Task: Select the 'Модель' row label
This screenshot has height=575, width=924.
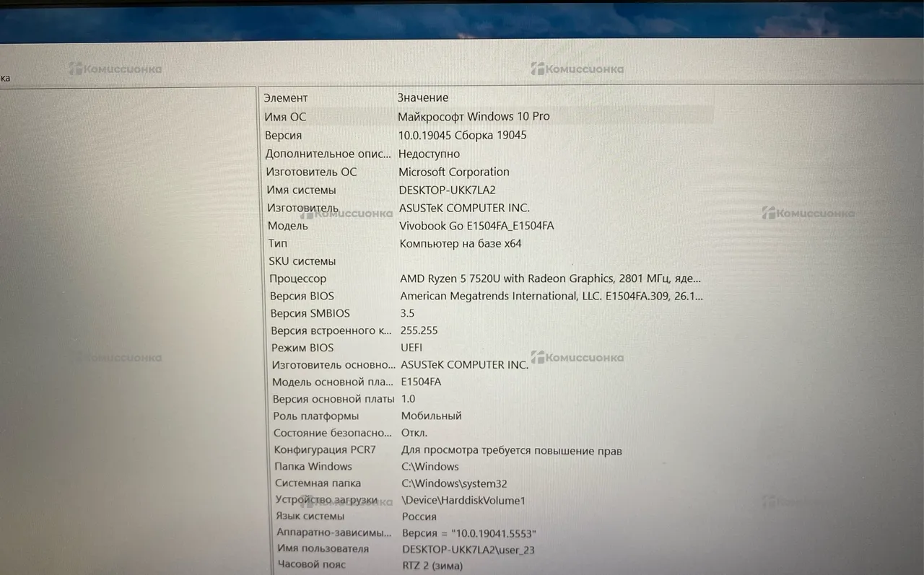Action: [287, 226]
